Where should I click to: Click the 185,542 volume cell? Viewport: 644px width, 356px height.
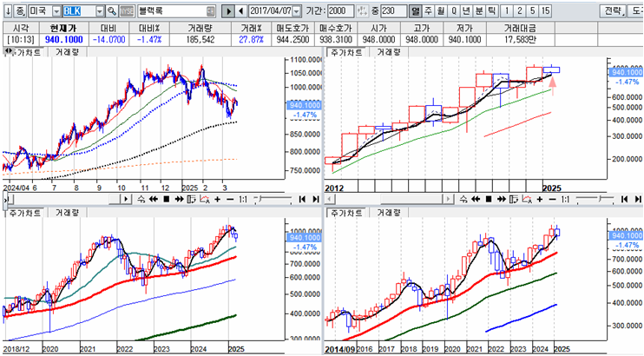200,40
